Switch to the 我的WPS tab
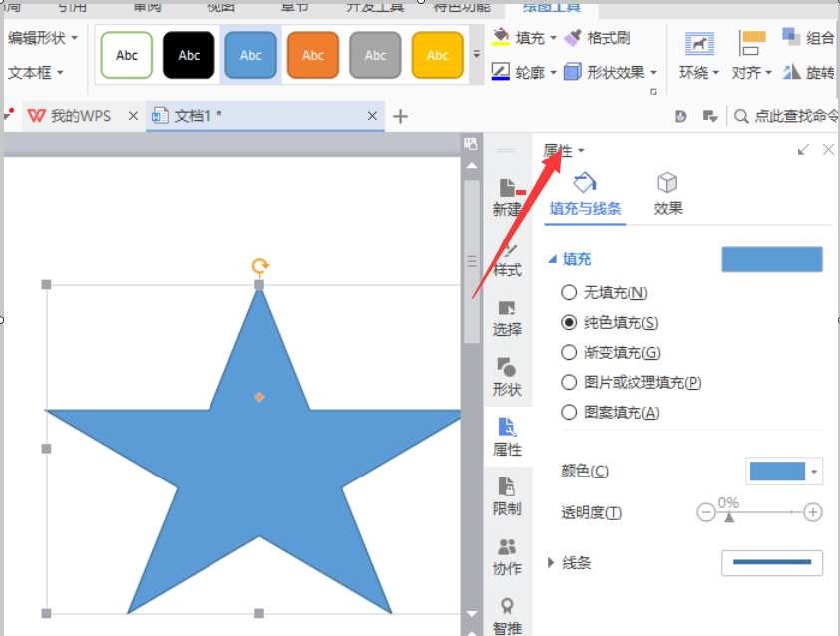This screenshot has height=636, width=840. pos(70,115)
